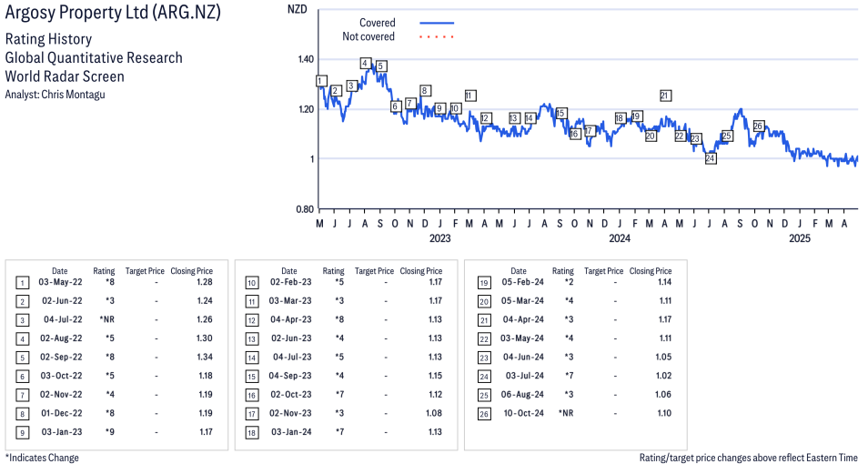Click the World Radar Screen line

pyautogui.click(x=65, y=76)
